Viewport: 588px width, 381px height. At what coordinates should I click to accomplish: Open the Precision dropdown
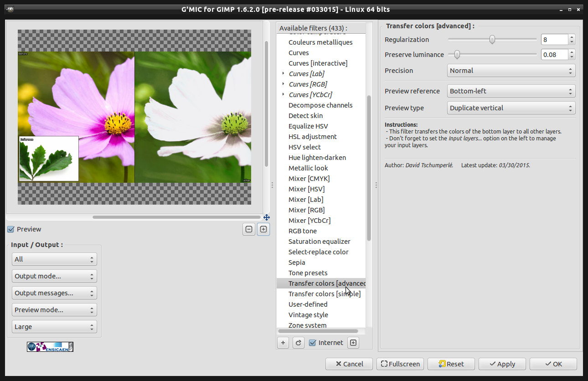[511, 71]
